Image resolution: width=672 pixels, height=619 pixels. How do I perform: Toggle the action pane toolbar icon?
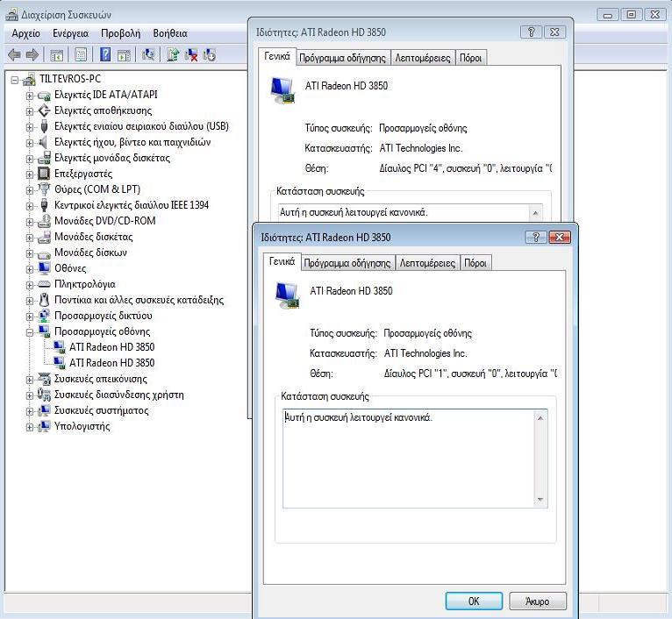tap(124, 55)
